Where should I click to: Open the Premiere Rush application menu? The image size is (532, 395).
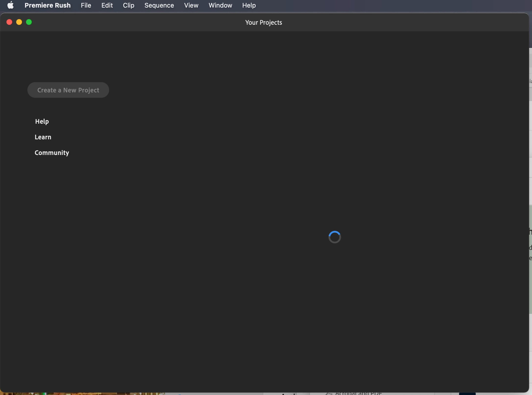pos(47,5)
